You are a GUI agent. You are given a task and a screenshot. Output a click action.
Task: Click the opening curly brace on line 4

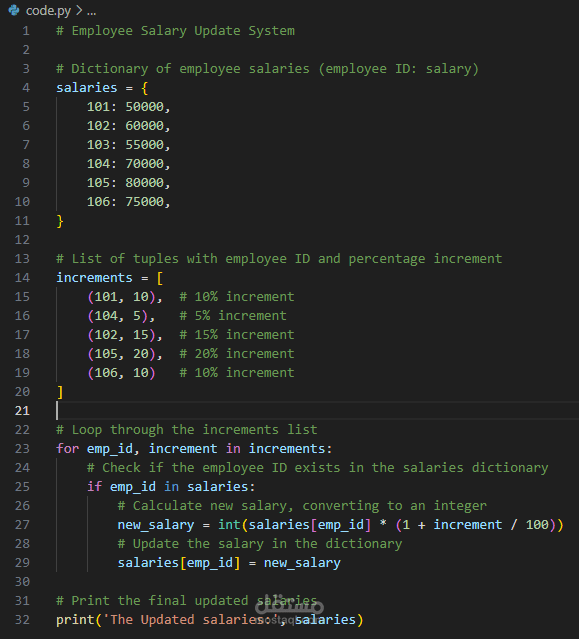tap(144, 88)
